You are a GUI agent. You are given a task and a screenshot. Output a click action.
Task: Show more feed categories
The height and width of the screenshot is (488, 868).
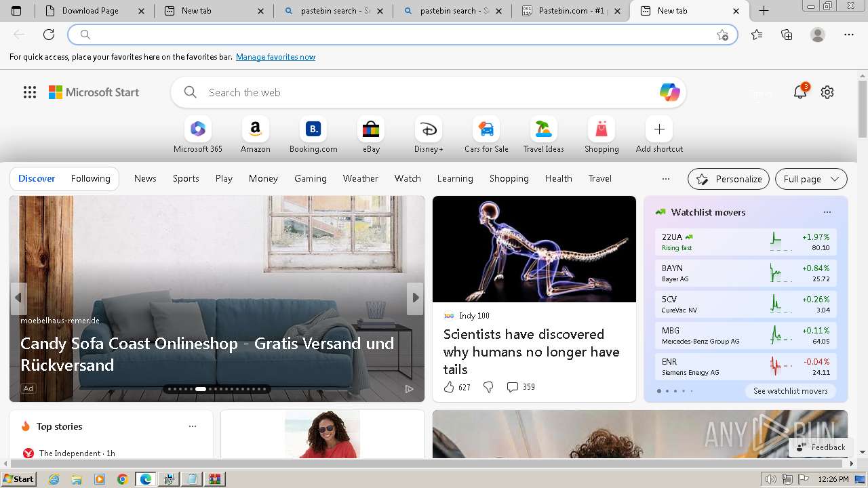tap(666, 179)
